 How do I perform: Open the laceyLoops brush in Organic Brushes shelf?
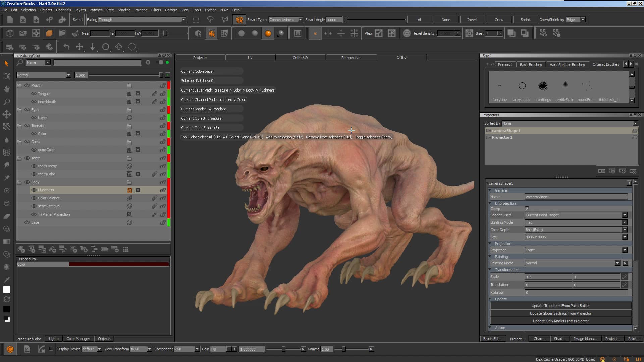coord(522,86)
